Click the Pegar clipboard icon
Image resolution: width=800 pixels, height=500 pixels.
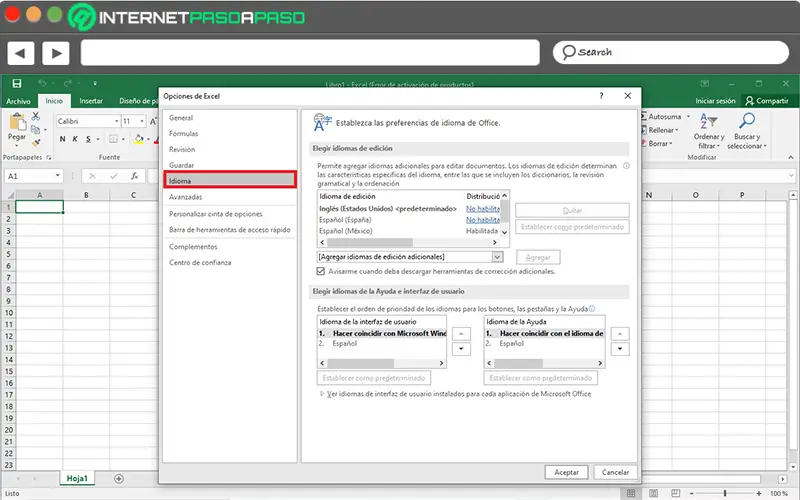point(17,122)
